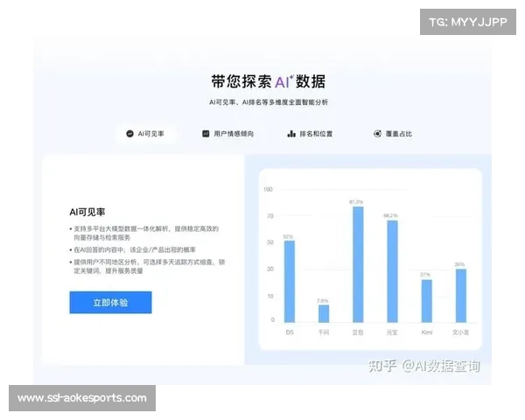Click the 排名和位置 bar chart icon
Image resolution: width=525 pixels, height=420 pixels.
point(291,134)
